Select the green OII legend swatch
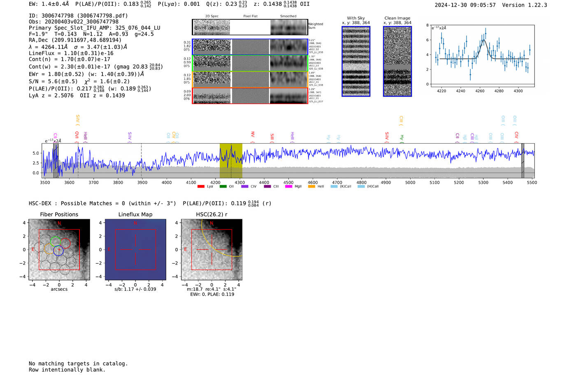The height and width of the screenshot is (392, 576). tap(223, 186)
